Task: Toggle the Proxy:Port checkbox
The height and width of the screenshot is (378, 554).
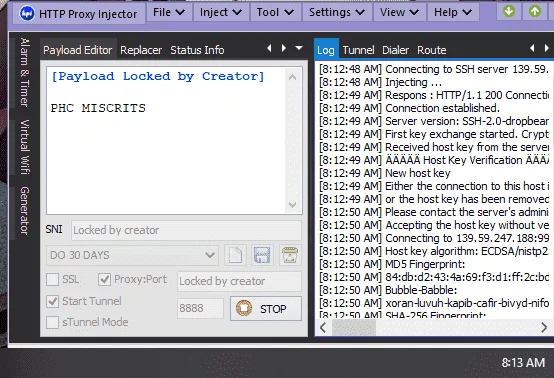Action: (x=105, y=279)
